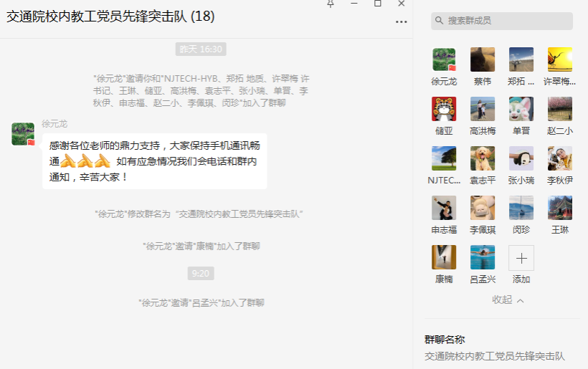Collapse the member list with 收起
Image resolution: width=588 pixels, height=369 pixels.
pos(508,299)
